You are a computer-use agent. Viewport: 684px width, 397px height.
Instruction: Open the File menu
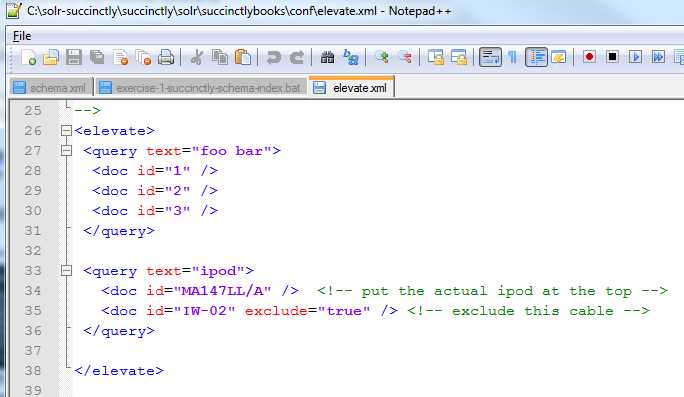tap(22, 36)
